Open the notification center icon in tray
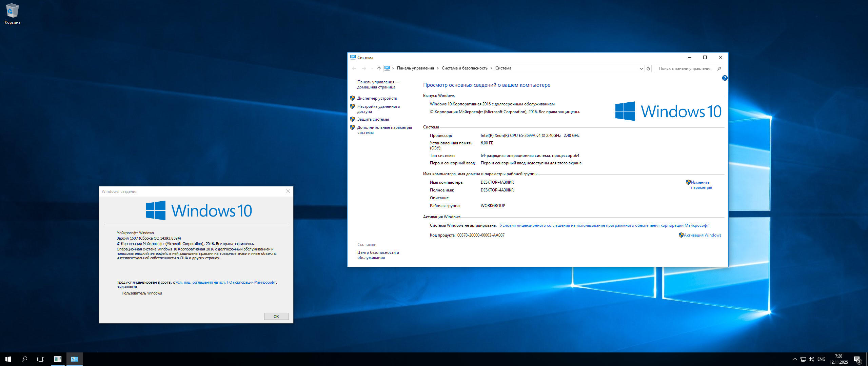 (857, 359)
